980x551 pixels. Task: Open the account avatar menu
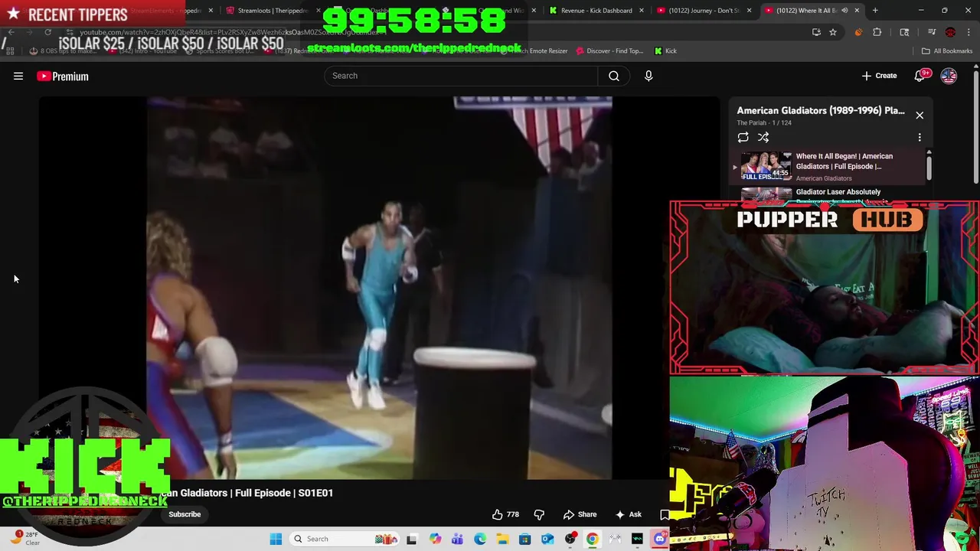click(x=949, y=76)
